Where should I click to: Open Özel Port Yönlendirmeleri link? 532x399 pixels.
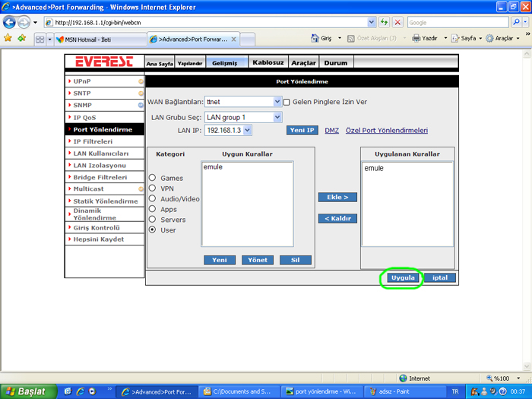click(x=387, y=130)
